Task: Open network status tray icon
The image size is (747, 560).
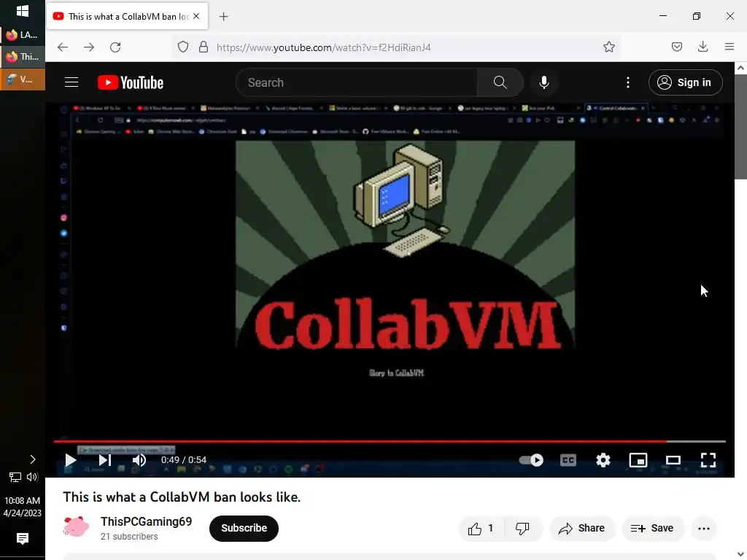Action: (x=15, y=477)
